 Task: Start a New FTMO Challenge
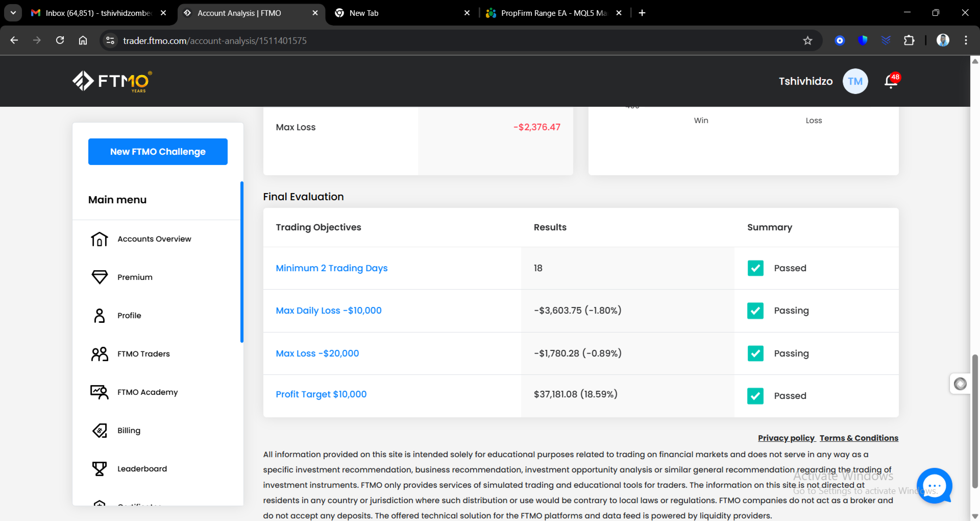158,152
